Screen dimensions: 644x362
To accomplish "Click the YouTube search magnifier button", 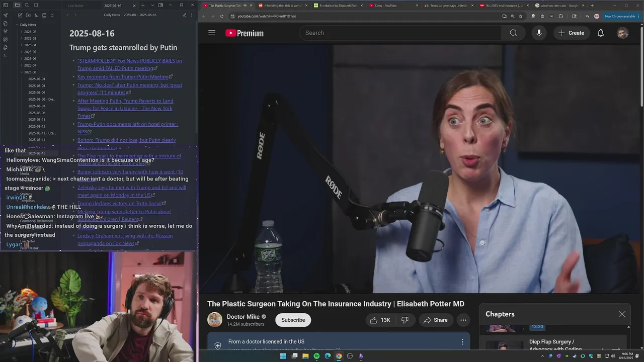I will tap(513, 33).
